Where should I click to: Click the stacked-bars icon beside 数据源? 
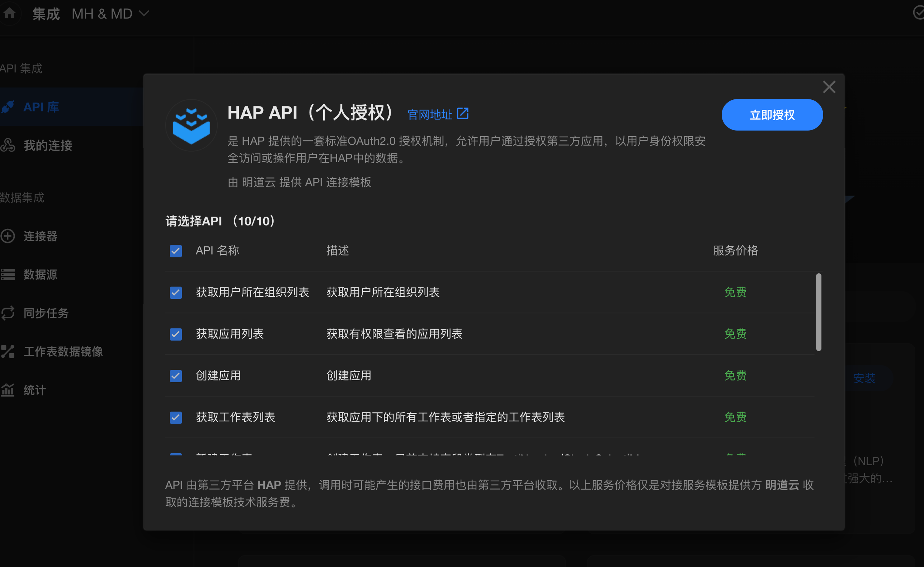pyautogui.click(x=8, y=274)
